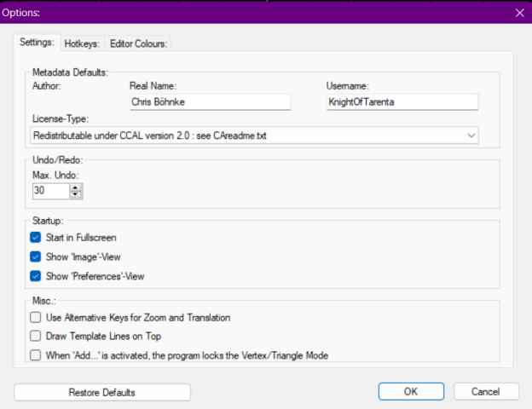532x409 pixels.
Task: Click the 'Undo/Redo:' group label
Action: (x=58, y=160)
